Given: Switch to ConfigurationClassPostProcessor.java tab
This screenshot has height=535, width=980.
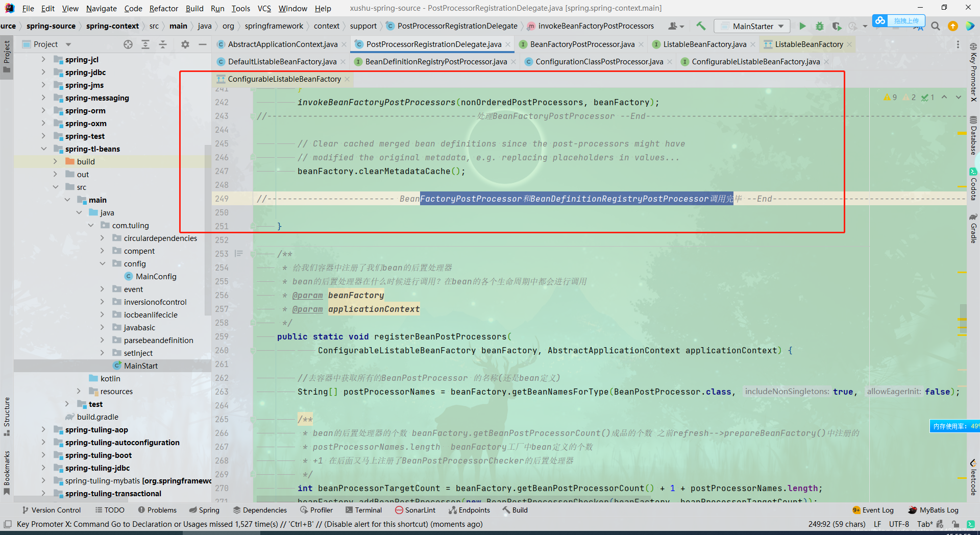Looking at the screenshot, I should coord(599,62).
